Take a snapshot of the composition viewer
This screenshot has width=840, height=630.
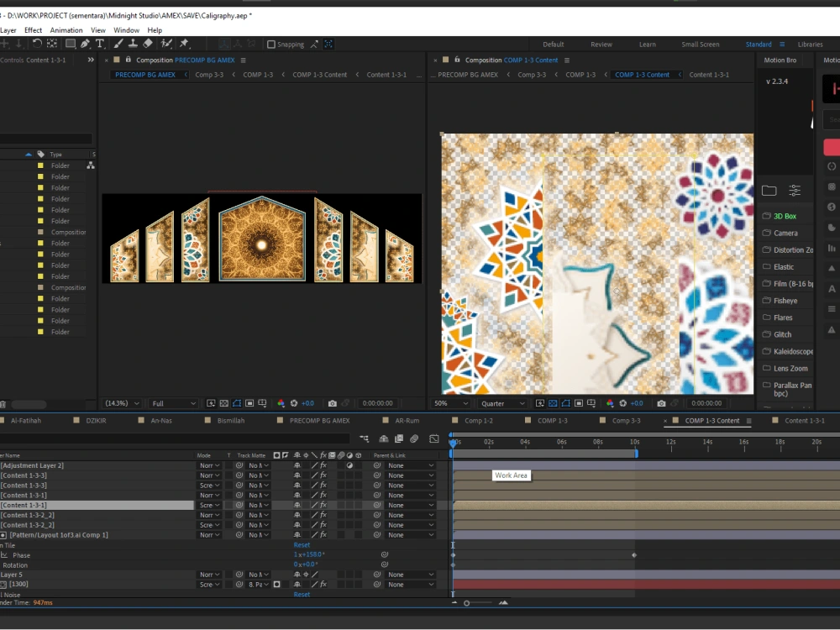click(x=333, y=402)
